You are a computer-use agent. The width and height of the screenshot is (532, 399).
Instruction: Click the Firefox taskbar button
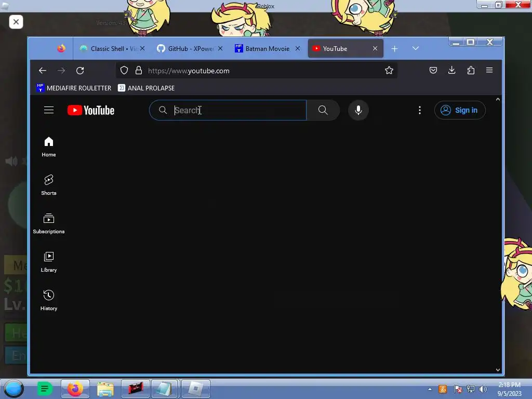click(x=75, y=389)
